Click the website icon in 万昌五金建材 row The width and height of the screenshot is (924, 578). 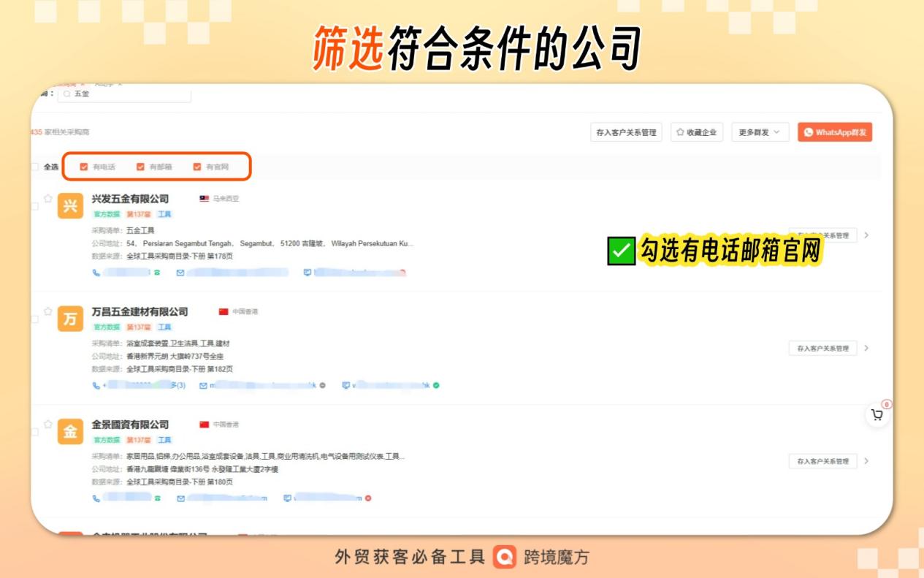click(x=346, y=385)
